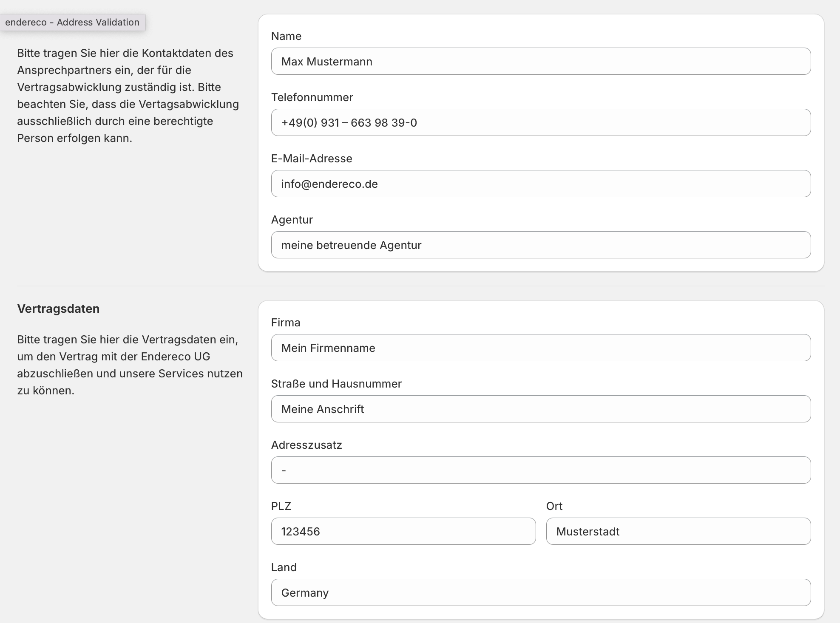Click the Straße und Hausnummer label
Viewport: 840px width, 623px height.
[336, 384]
